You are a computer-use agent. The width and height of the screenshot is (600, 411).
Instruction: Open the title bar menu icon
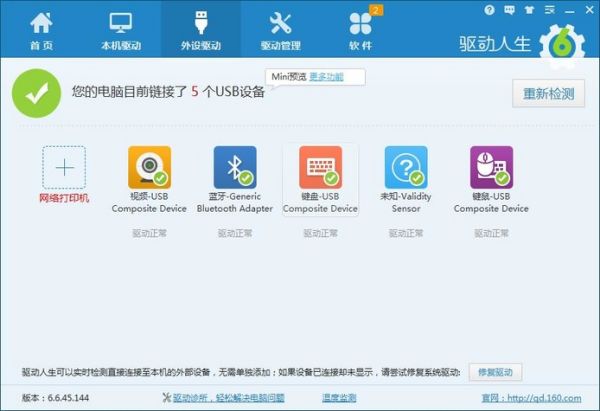point(549,10)
